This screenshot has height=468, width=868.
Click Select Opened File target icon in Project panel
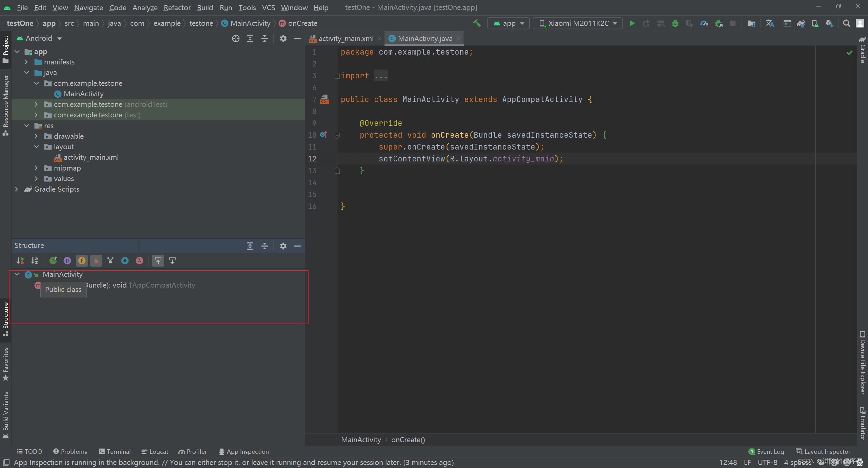click(236, 38)
